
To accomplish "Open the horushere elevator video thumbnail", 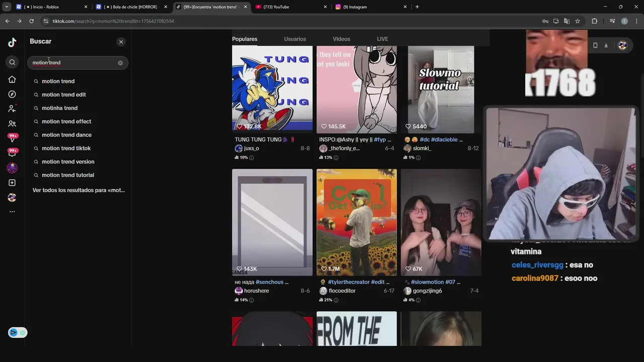I will [272, 222].
